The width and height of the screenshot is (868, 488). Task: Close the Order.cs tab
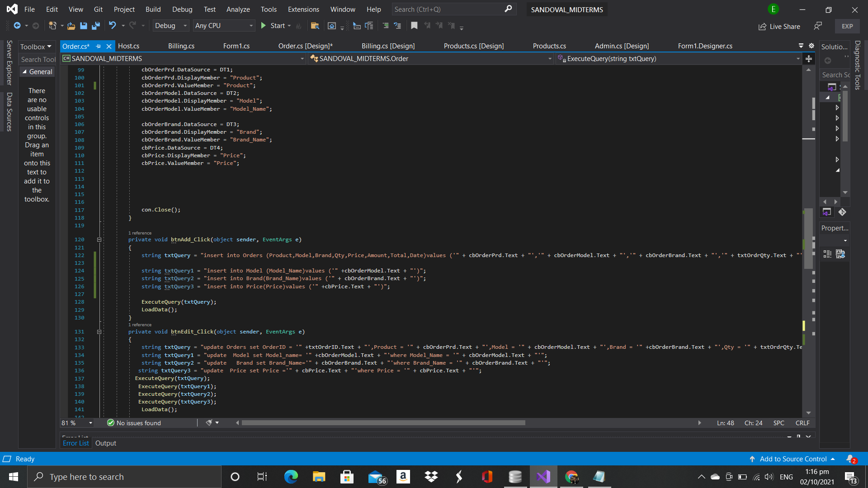109,46
